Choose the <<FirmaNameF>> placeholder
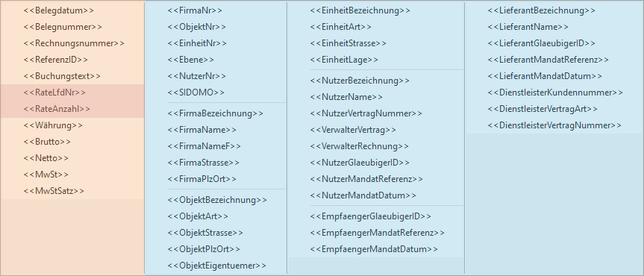The height and width of the screenshot is (276, 644). (x=204, y=146)
